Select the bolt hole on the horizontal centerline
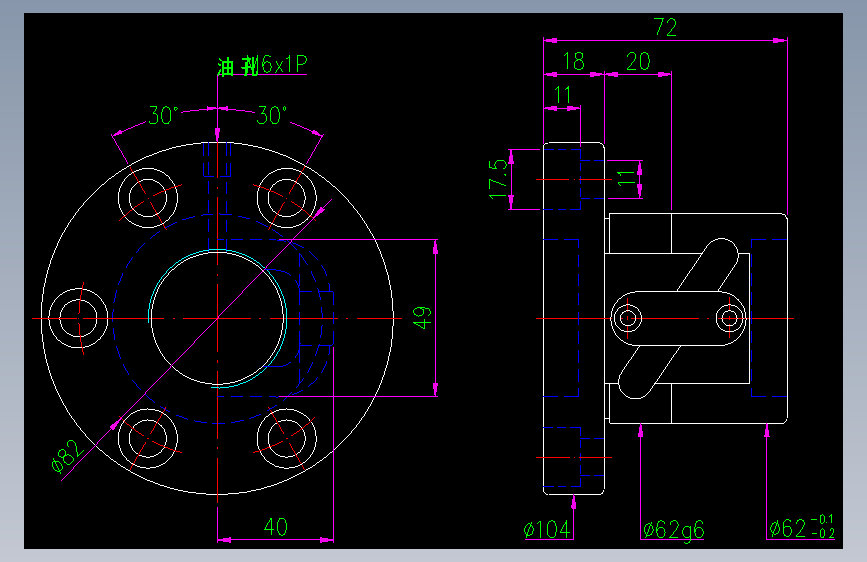 [78, 319]
